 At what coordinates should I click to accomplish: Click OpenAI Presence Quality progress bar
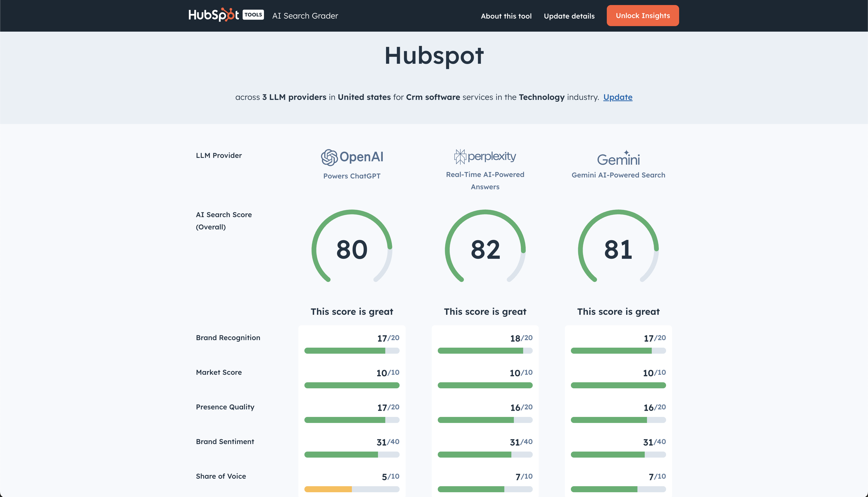352,420
